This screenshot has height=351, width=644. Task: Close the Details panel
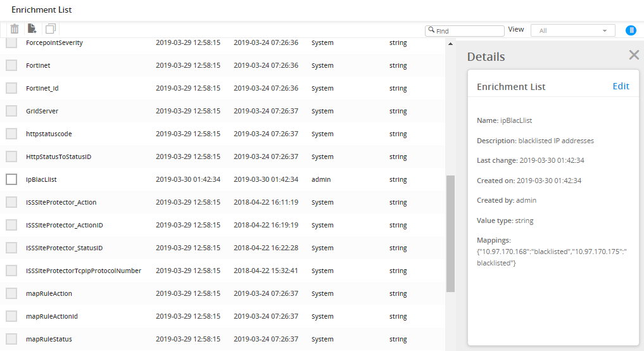634,55
